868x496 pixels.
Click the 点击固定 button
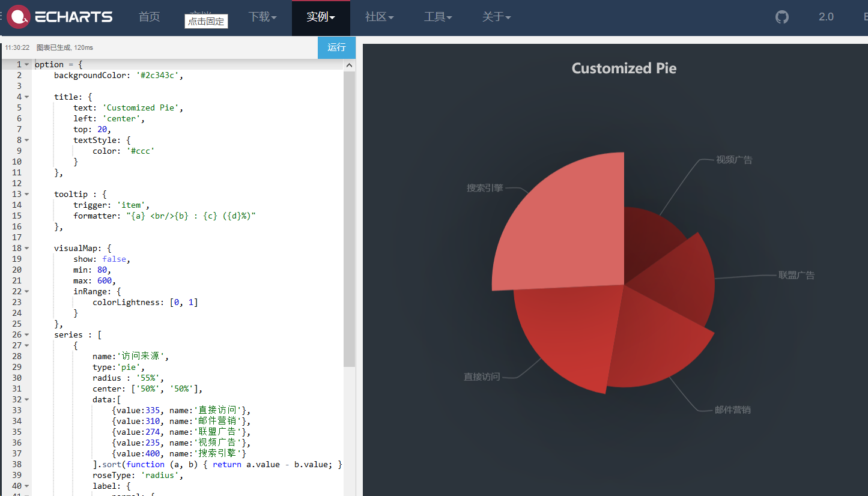(206, 21)
